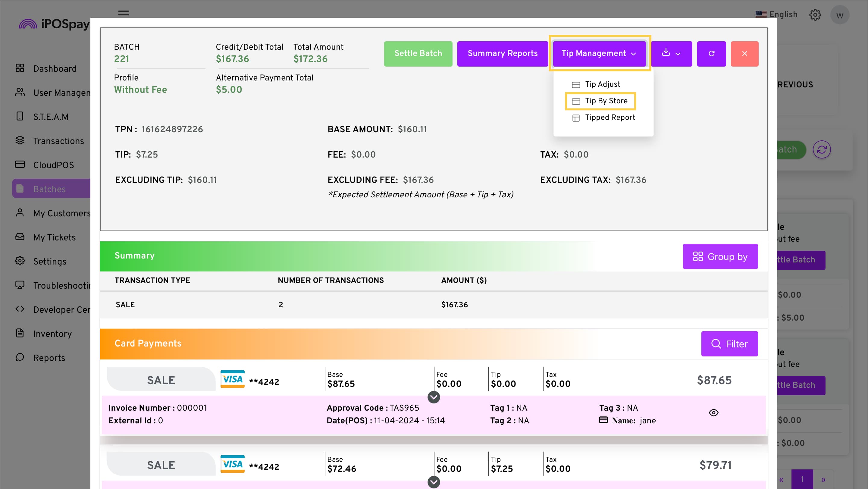Screen dimensions: 868x489
Task: Click the user avatar W
Action: 840,15
